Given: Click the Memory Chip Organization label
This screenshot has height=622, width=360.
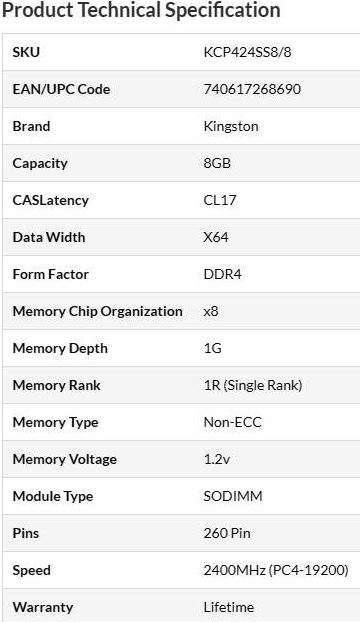Looking at the screenshot, I should point(98,311).
